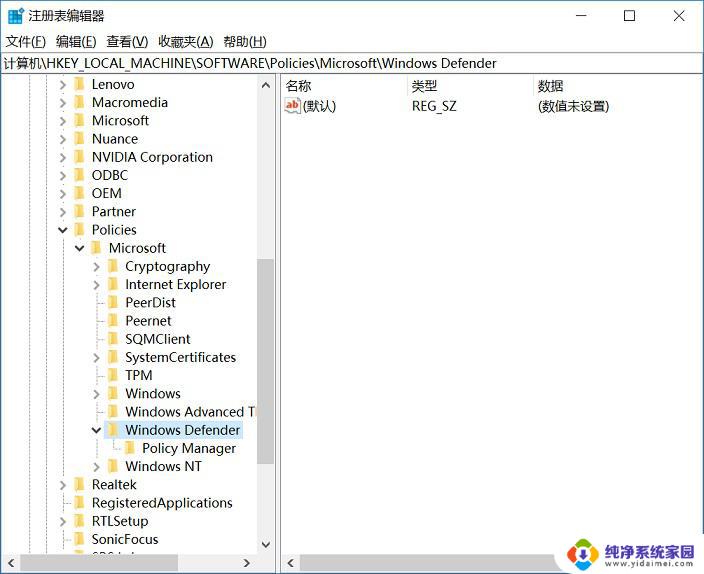The image size is (704, 574).
Task: Click the 类型 column header
Action: [471, 85]
